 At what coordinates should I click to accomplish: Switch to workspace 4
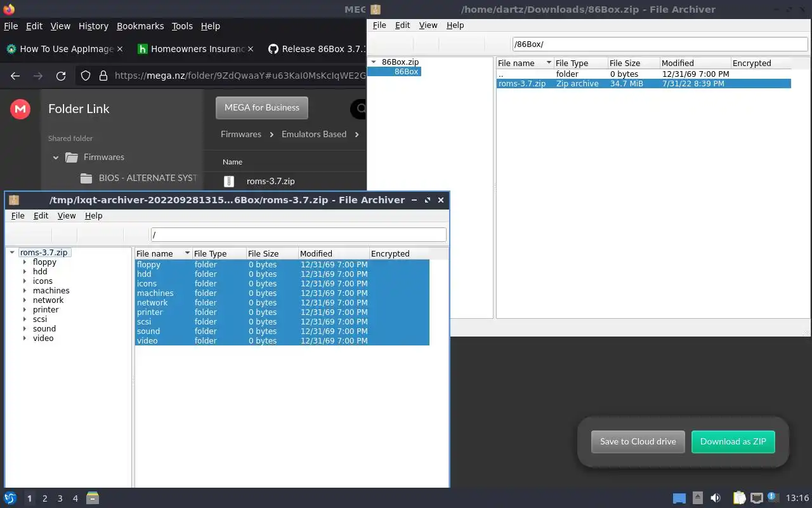tap(75, 498)
